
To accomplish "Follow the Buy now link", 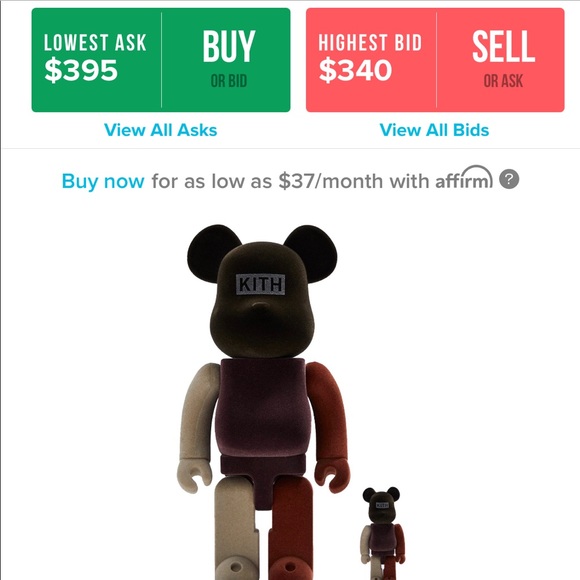I will [103, 181].
